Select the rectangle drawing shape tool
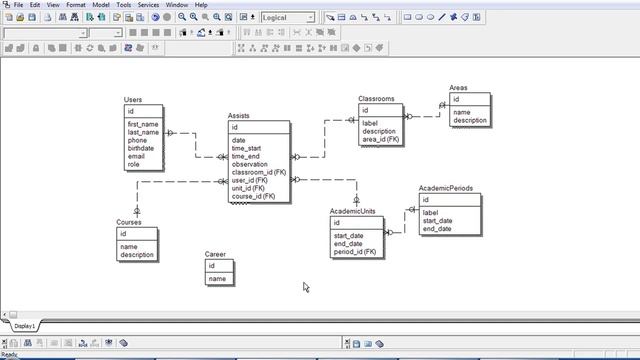 click(x=407, y=18)
